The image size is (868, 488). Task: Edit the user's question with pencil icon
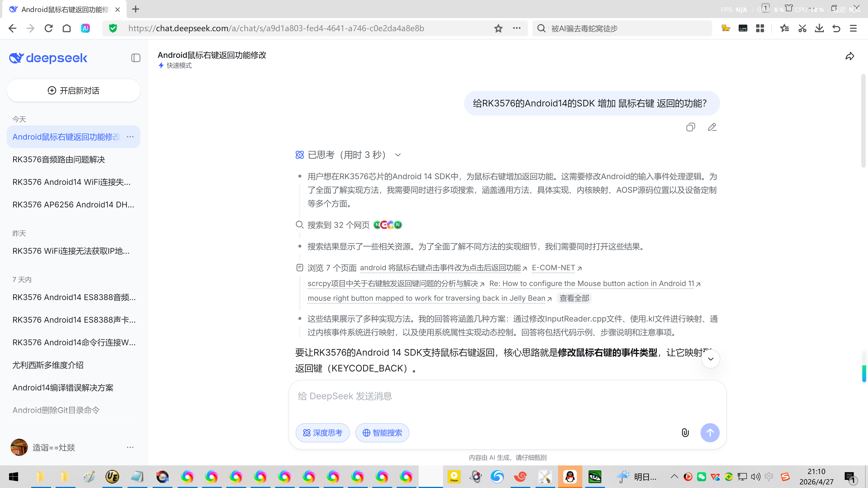[712, 127]
